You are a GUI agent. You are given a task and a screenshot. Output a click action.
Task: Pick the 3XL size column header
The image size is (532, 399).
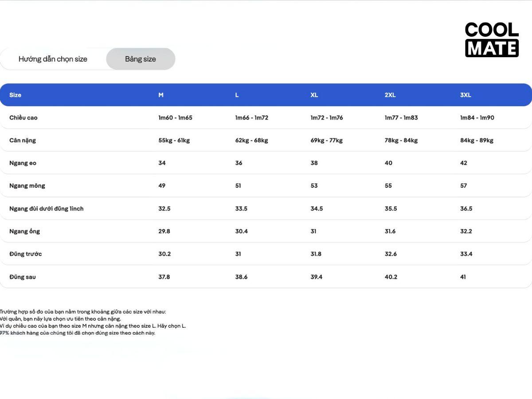pos(465,95)
